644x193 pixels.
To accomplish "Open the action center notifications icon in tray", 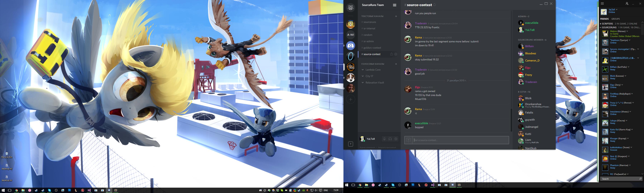I will click(321, 190).
